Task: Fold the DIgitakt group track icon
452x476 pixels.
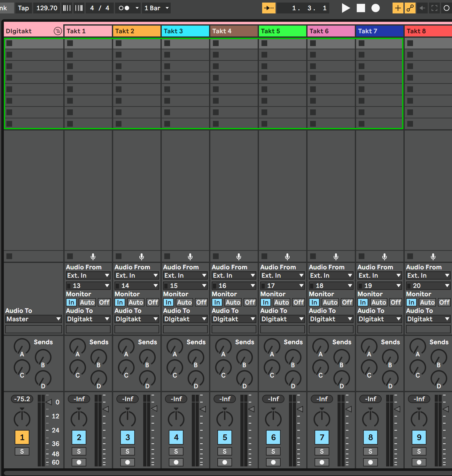Action: [58, 31]
